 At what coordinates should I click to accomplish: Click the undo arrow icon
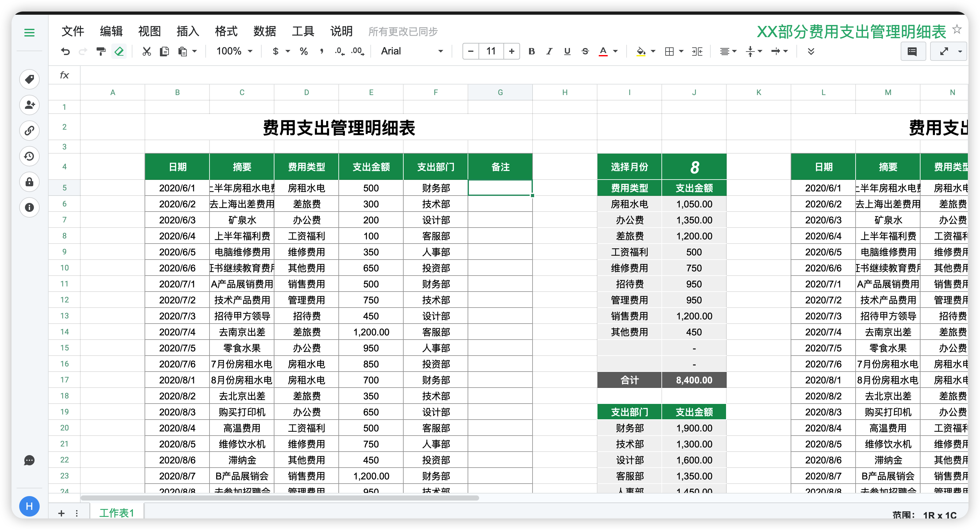66,52
